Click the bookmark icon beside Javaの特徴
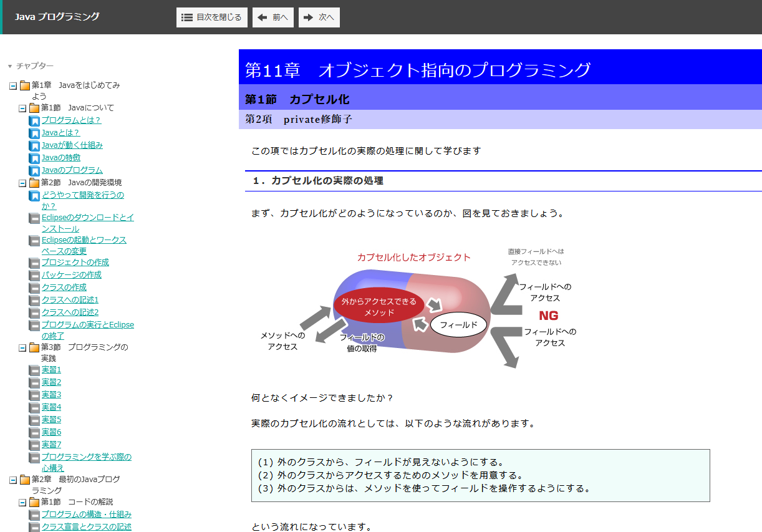 click(x=34, y=158)
